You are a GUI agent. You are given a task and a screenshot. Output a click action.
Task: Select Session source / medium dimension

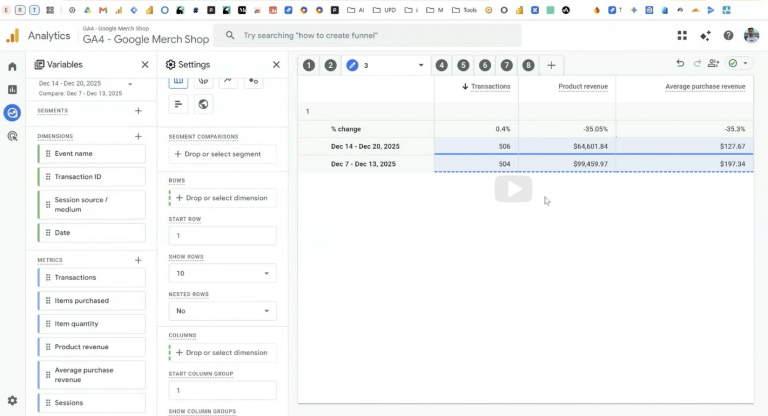tap(92, 205)
